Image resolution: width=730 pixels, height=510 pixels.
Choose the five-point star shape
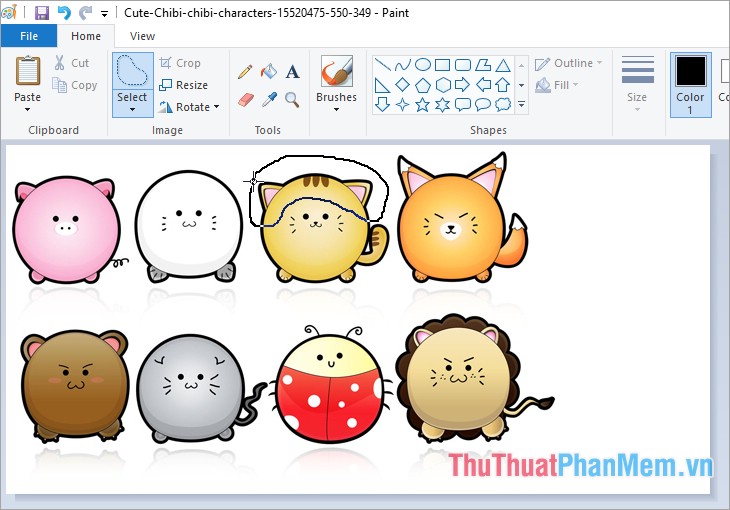coord(421,104)
